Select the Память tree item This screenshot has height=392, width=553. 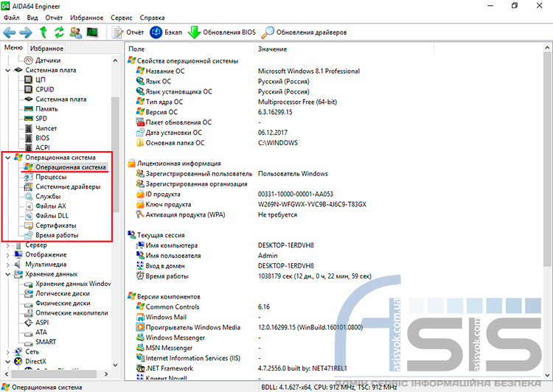point(46,109)
